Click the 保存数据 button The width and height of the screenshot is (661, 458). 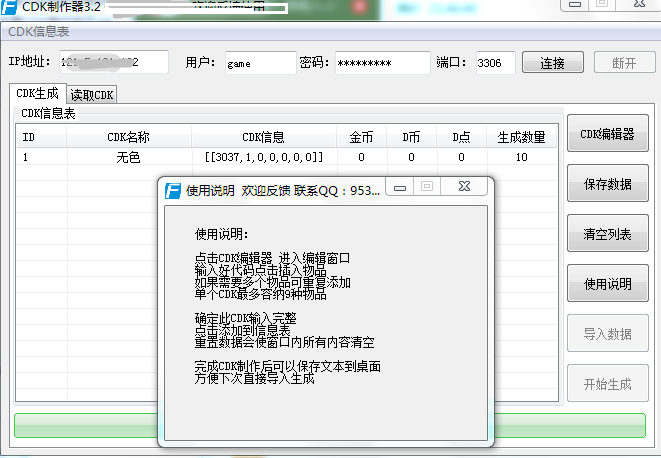point(607,184)
